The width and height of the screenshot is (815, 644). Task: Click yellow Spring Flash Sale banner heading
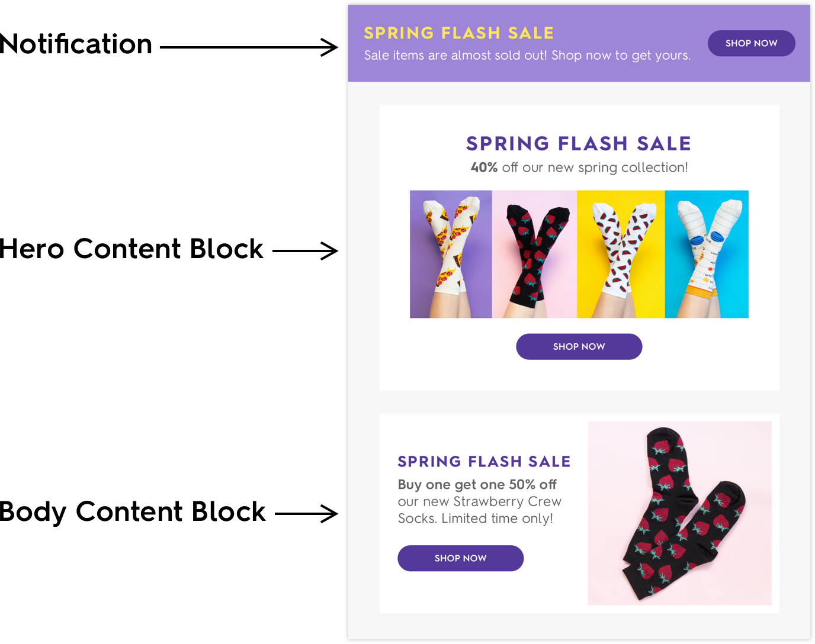click(x=458, y=33)
